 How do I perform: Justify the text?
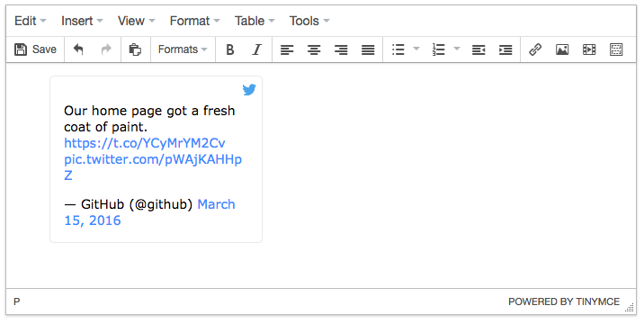(x=368, y=49)
